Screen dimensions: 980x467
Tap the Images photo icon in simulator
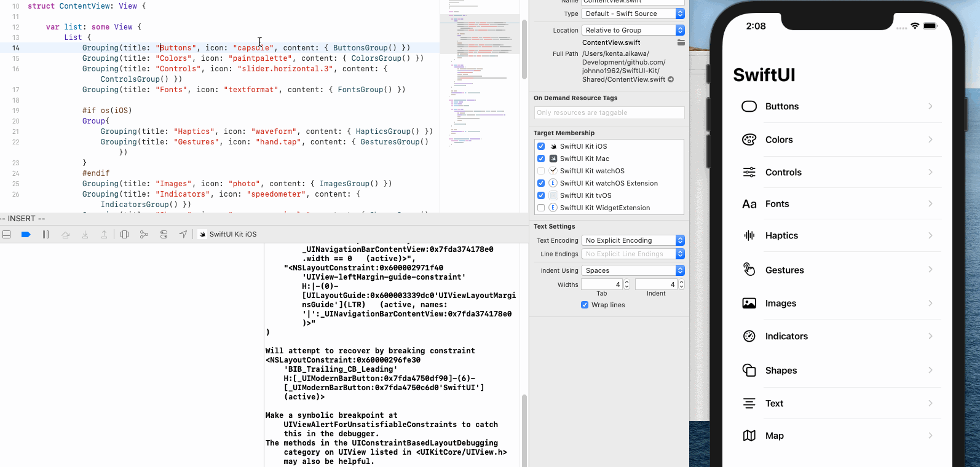pyautogui.click(x=749, y=303)
